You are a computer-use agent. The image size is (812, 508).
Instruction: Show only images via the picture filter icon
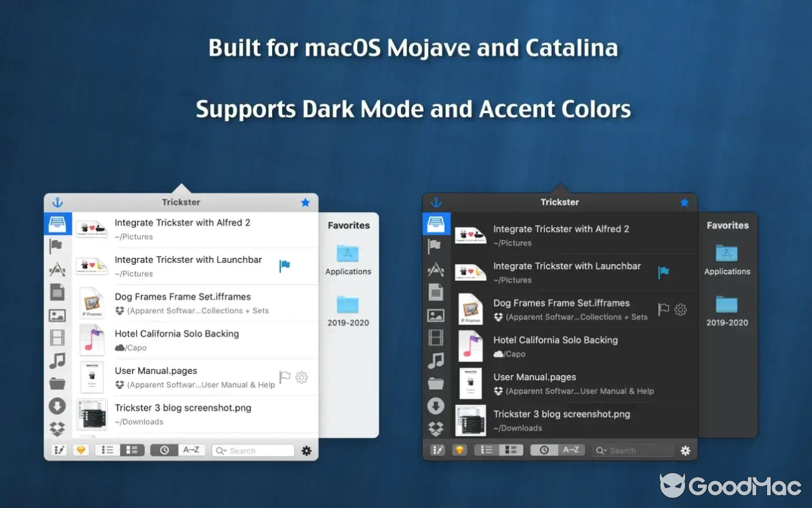click(58, 314)
